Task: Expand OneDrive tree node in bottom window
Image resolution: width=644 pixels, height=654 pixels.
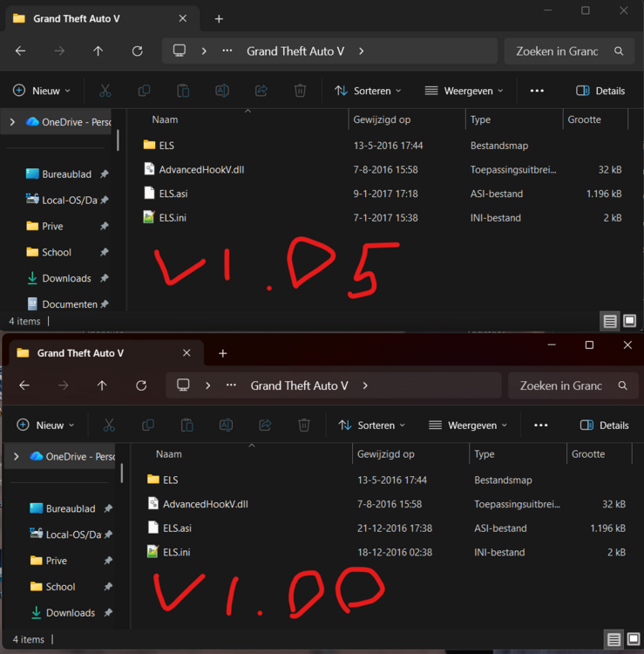Action: click(x=16, y=456)
